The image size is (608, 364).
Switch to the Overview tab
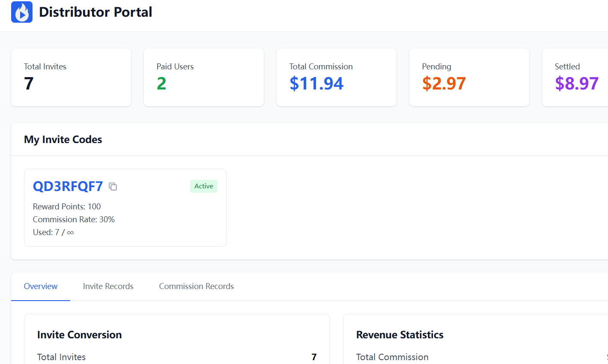tap(41, 286)
